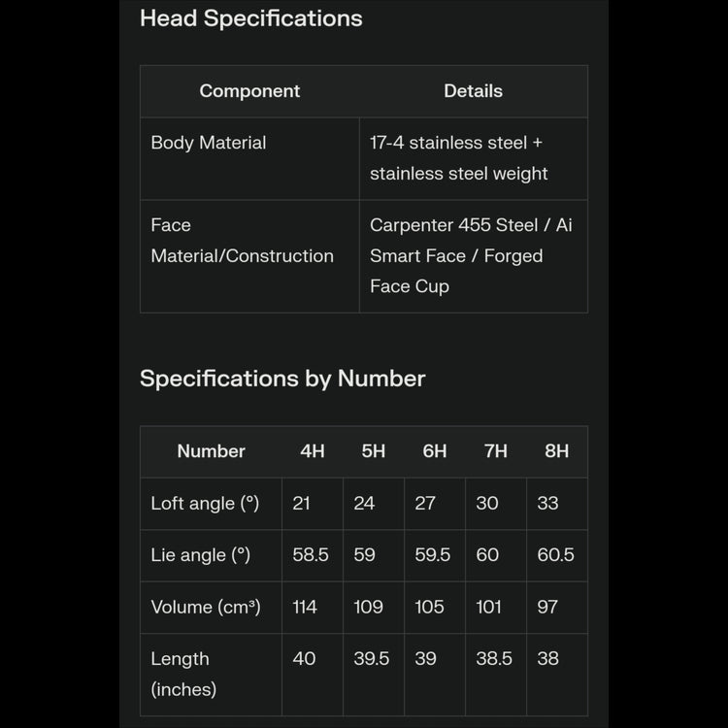Select the Face Material/Construction row label
The height and width of the screenshot is (728, 728).
pos(242,241)
